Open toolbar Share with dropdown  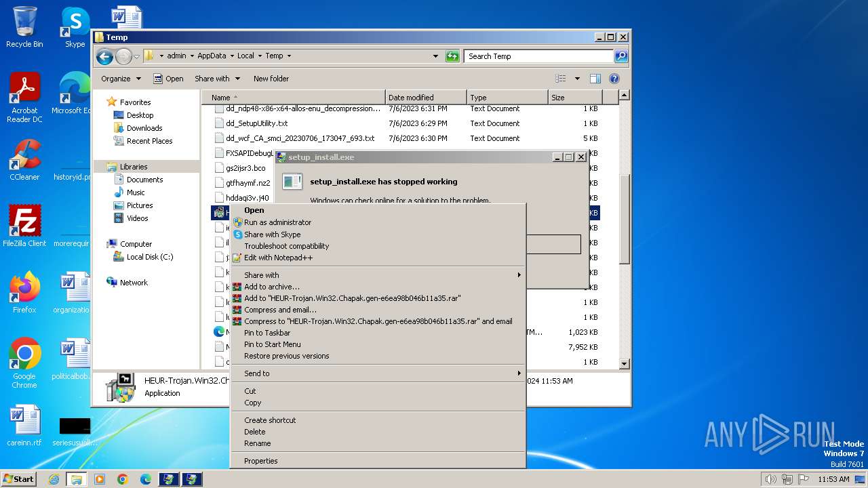(x=216, y=79)
